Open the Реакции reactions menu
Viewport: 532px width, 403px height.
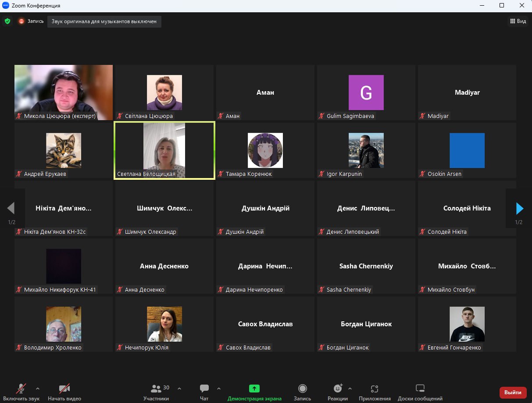pos(338,392)
